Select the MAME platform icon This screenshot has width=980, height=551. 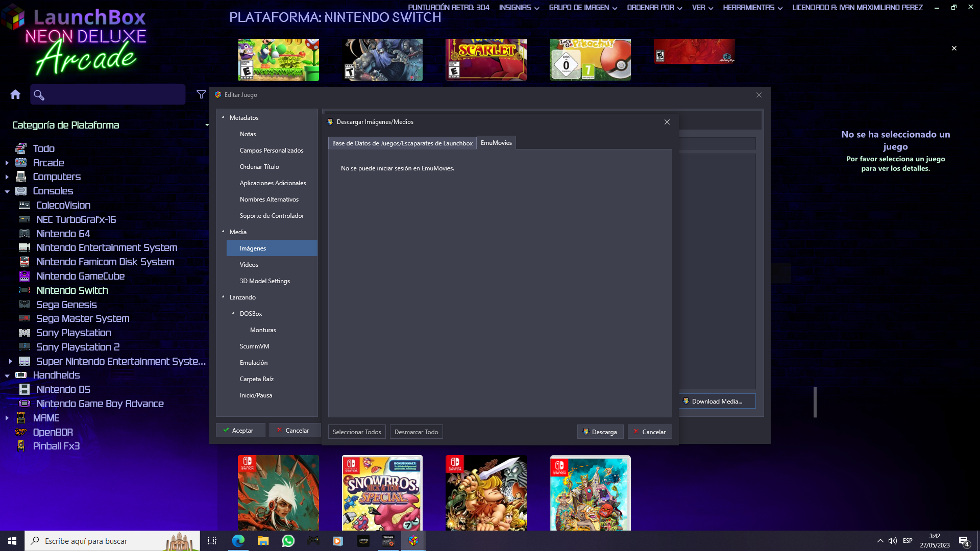tap(21, 418)
